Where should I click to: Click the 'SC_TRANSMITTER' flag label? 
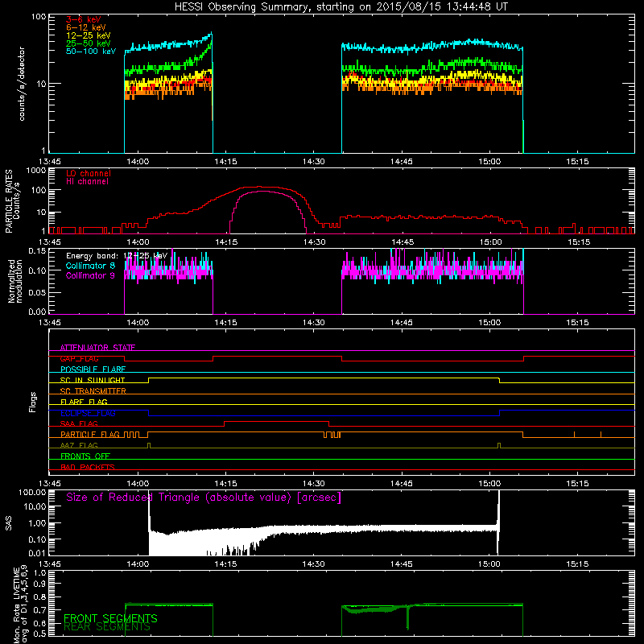click(x=93, y=391)
